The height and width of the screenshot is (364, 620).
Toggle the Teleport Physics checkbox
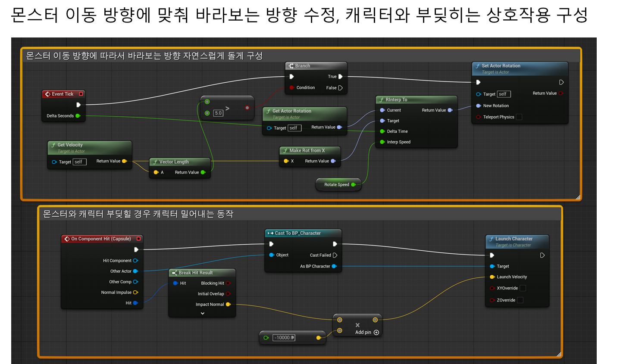[519, 117]
